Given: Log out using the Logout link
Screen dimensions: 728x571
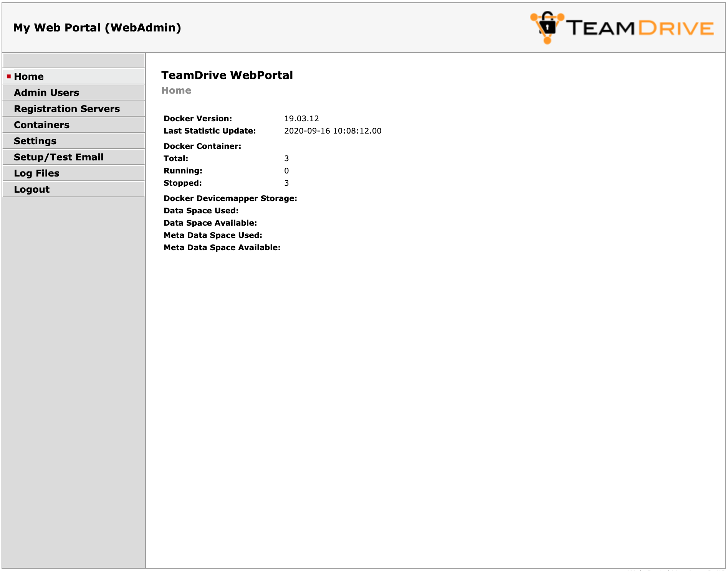Looking at the screenshot, I should pos(31,189).
